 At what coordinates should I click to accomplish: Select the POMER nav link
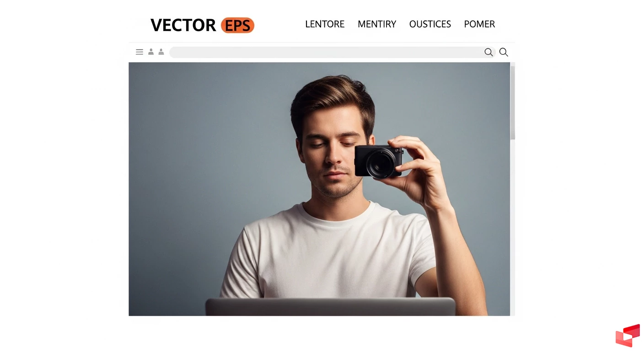point(479,24)
